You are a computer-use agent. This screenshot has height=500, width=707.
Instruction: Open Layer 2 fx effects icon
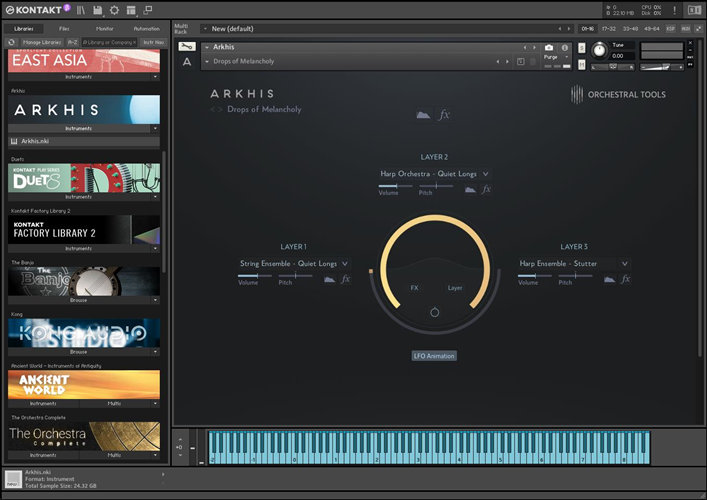pyautogui.click(x=486, y=189)
